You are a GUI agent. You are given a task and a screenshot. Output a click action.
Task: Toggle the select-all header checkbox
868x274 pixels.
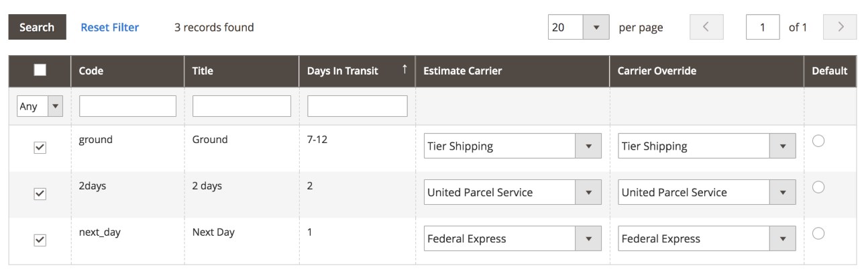click(x=40, y=71)
